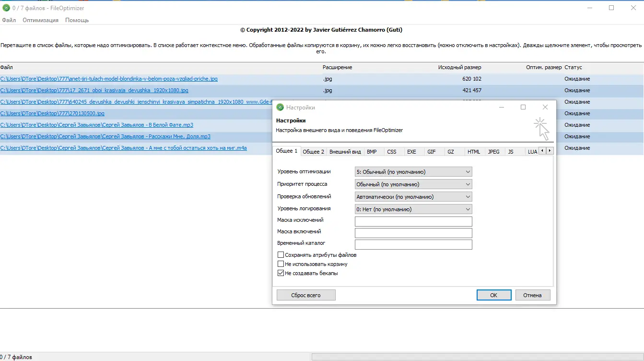Click the А мне с тобой остаться .m4a link
Screen dimensions: 644x361
[123, 148]
